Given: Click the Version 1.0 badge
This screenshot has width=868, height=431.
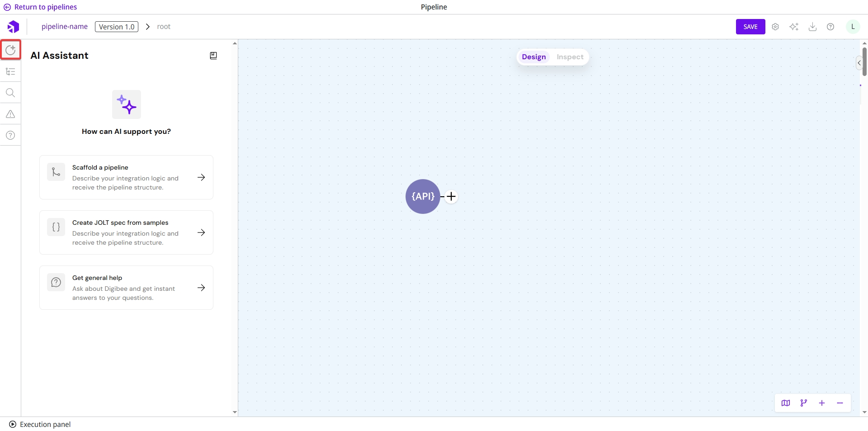Looking at the screenshot, I should (117, 27).
